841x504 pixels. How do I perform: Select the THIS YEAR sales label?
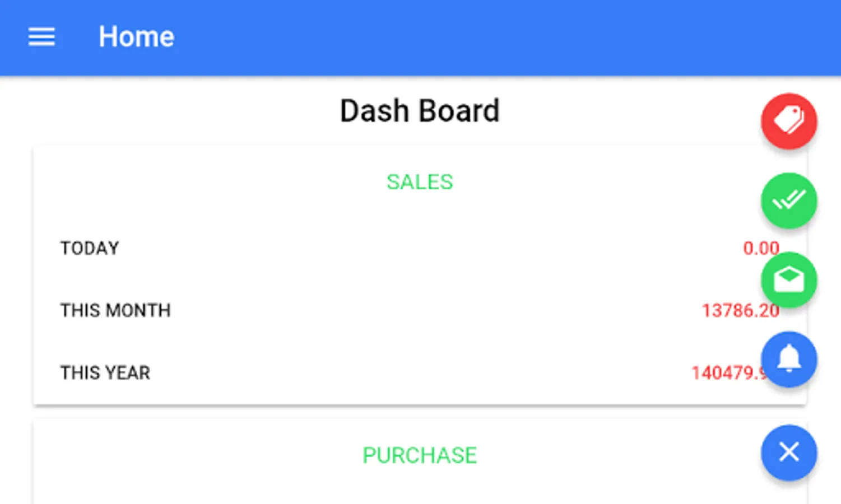[x=105, y=373]
